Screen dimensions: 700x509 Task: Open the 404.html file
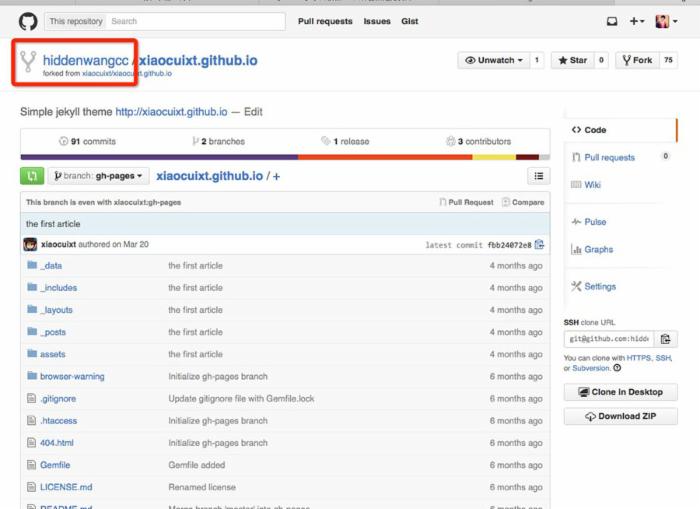57,443
